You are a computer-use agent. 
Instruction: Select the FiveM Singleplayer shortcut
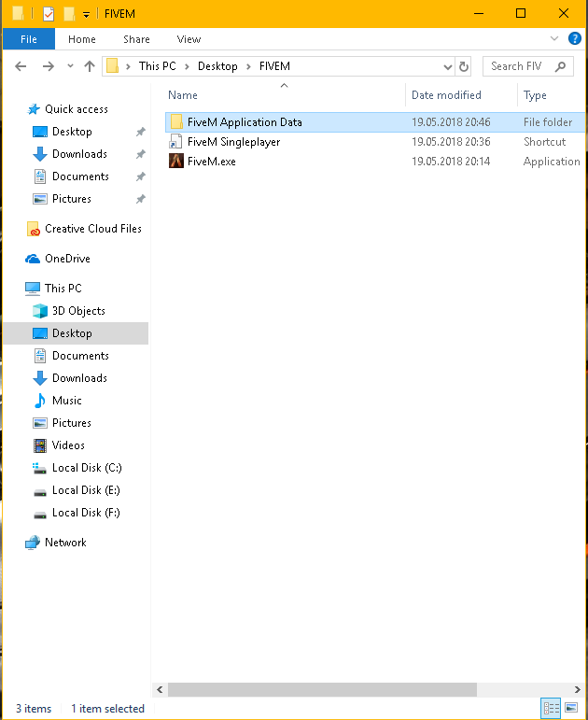click(x=233, y=142)
